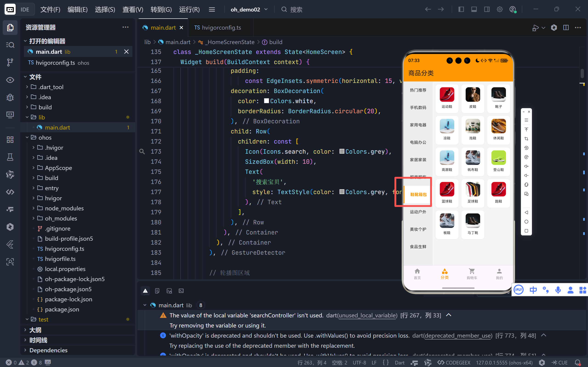Click the unused_local_variable link
The height and width of the screenshot is (367, 588).
click(x=368, y=315)
